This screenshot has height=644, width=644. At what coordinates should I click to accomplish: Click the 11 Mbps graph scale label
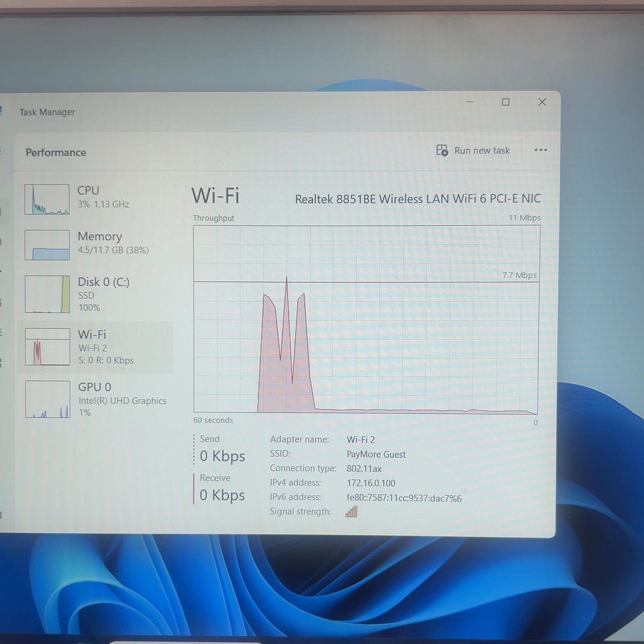(524, 218)
